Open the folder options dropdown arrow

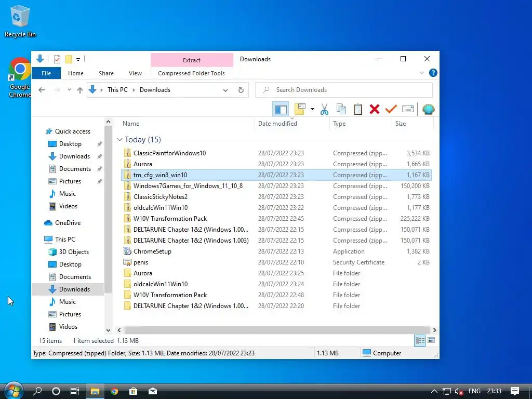tap(312, 109)
